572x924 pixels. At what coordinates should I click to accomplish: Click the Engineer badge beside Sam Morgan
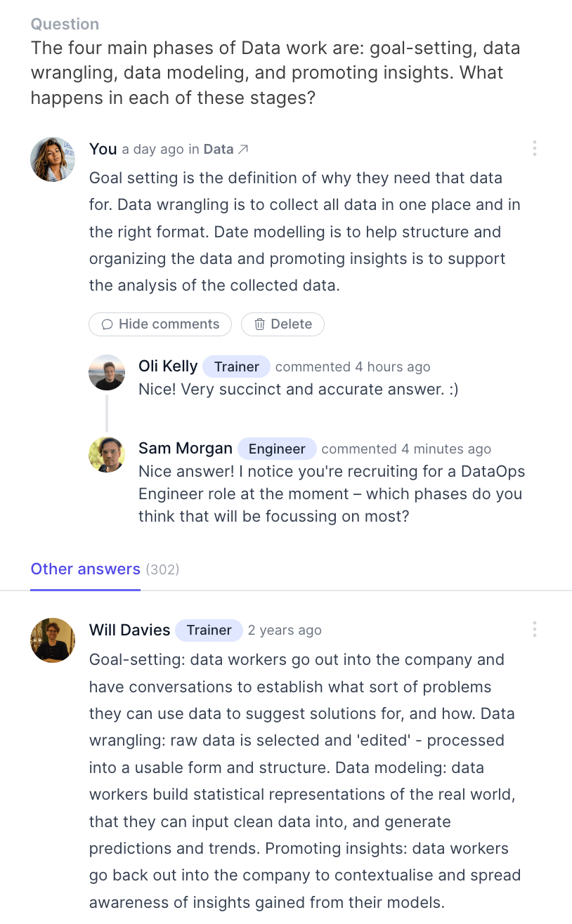(x=277, y=449)
